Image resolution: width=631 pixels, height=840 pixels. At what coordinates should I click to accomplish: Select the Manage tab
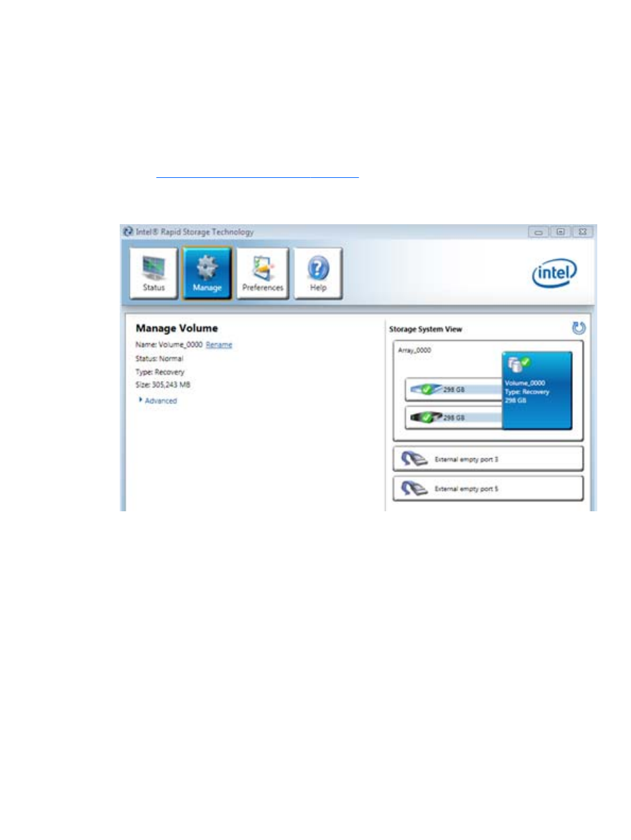[207, 273]
